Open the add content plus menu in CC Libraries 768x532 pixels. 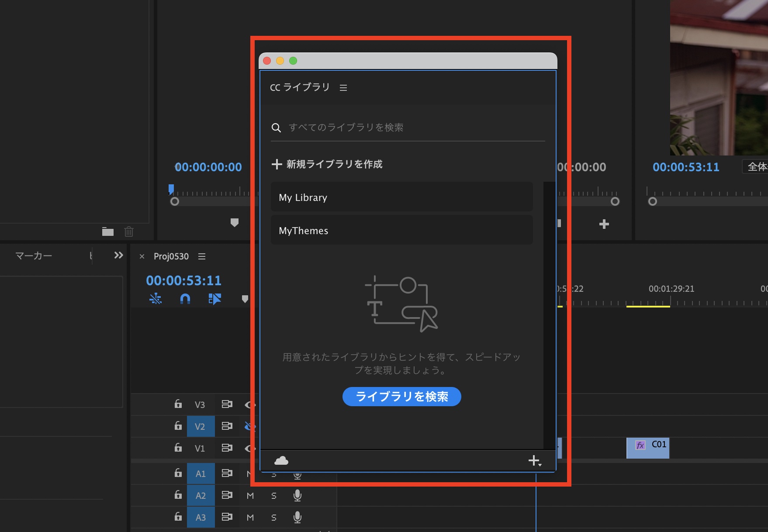tap(534, 460)
